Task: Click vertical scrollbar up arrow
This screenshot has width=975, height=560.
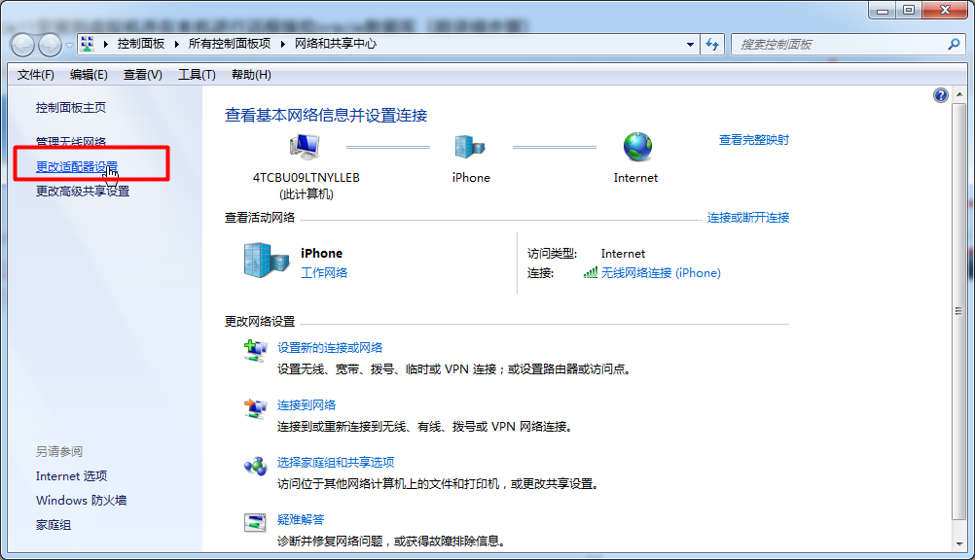Action: point(959,94)
